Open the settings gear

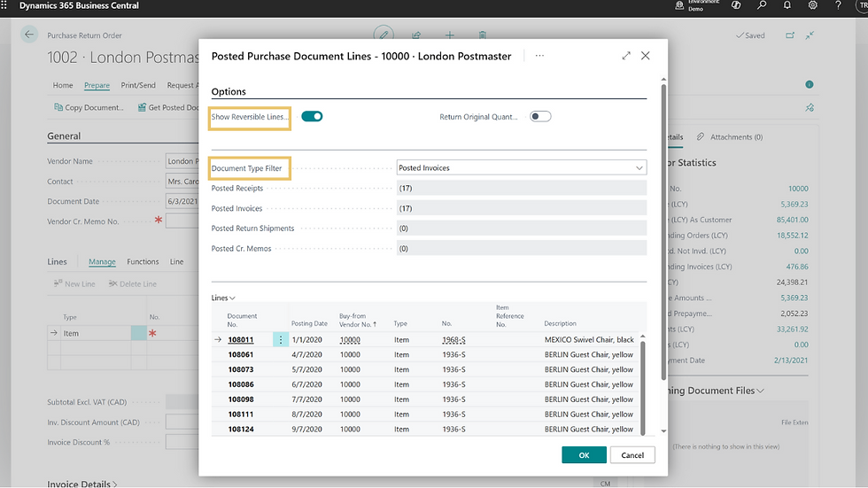(813, 5)
